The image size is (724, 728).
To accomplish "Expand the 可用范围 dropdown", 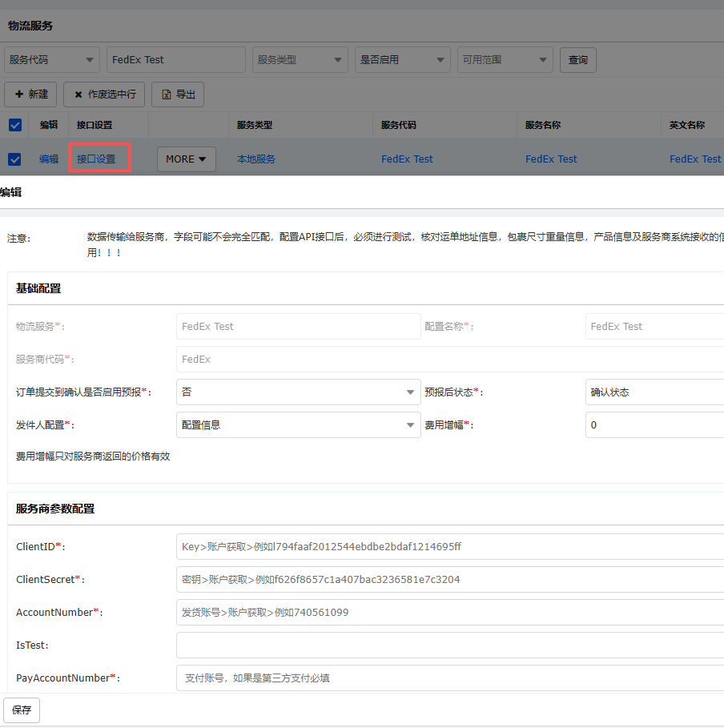I will pos(505,60).
